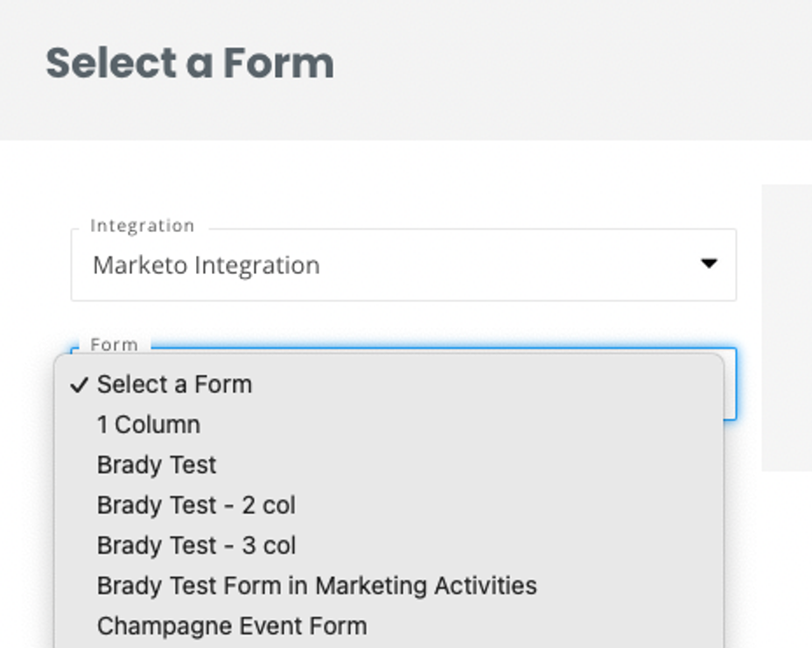812x648 pixels.
Task: Click blank area right of 'Champagne Event Form'
Action: tap(542, 626)
